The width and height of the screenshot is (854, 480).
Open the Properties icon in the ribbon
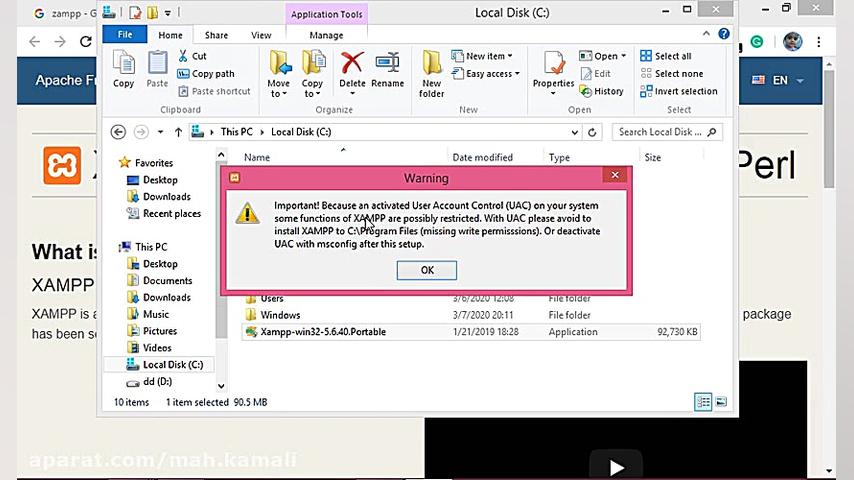554,63
